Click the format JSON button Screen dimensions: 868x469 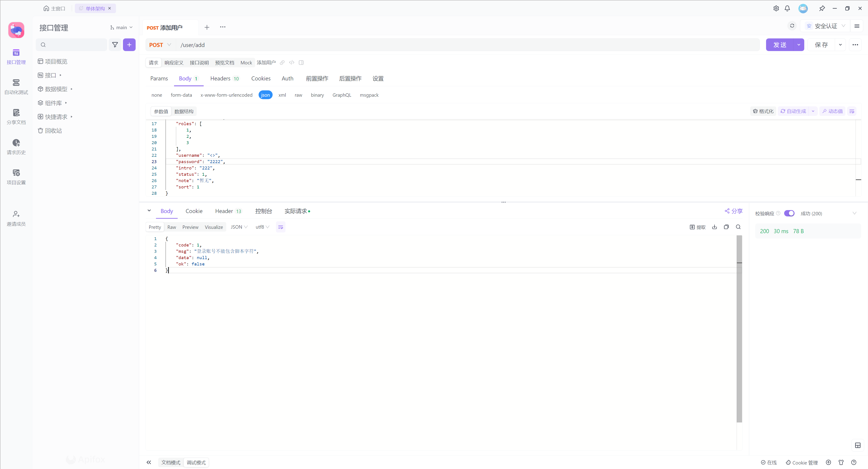[x=763, y=111]
